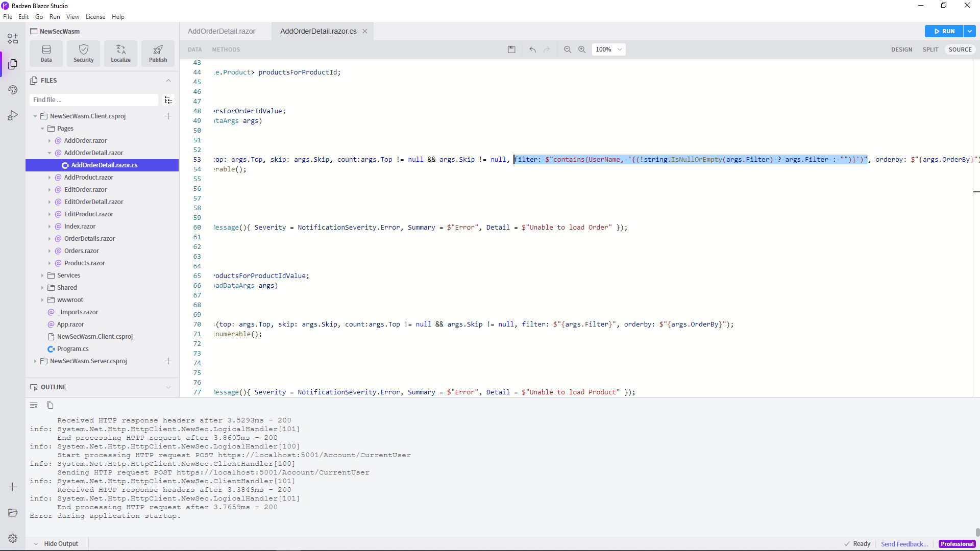Switch to SPLIT view mode
The image size is (980, 551).
(x=930, y=49)
